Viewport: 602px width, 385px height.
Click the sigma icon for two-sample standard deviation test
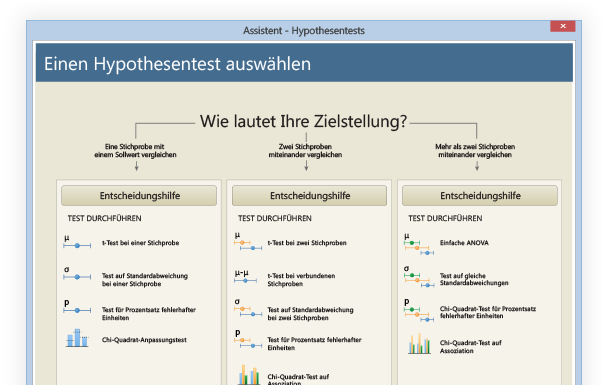[248, 309]
